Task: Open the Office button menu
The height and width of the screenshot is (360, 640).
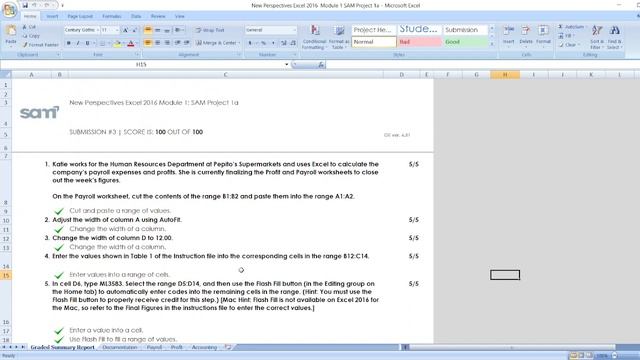Action: pyautogui.click(x=9, y=10)
